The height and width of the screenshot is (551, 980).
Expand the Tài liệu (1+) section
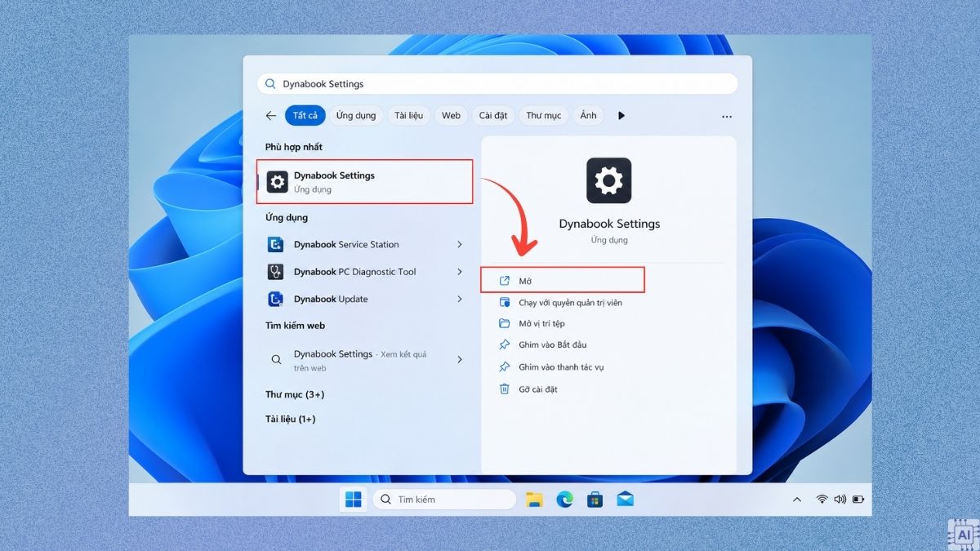coord(290,419)
